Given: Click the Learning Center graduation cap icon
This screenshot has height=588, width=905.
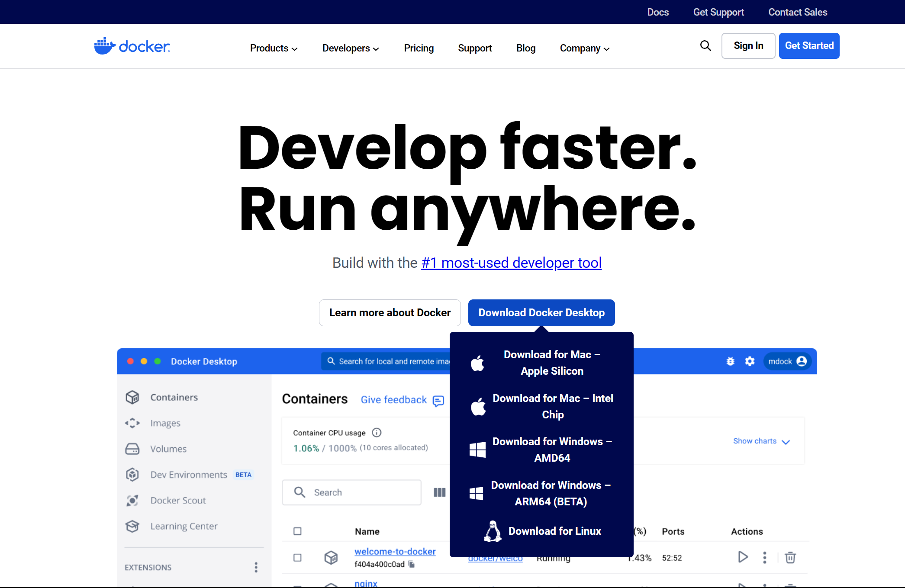Looking at the screenshot, I should pos(132,526).
